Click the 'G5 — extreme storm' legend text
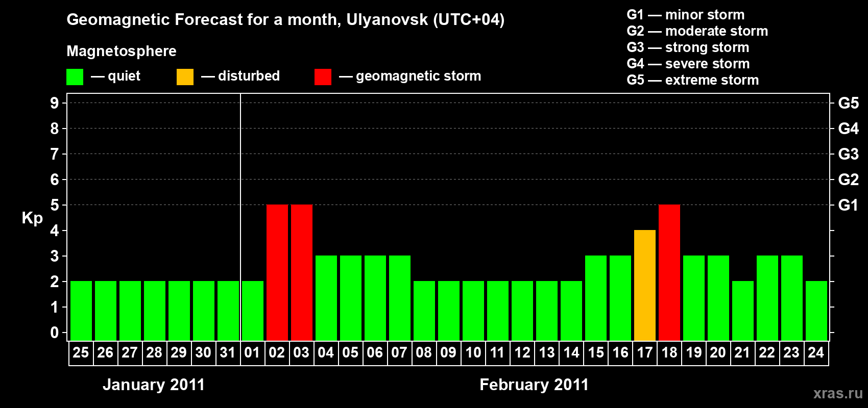Screen dimensions: 868x408 coord(693,80)
